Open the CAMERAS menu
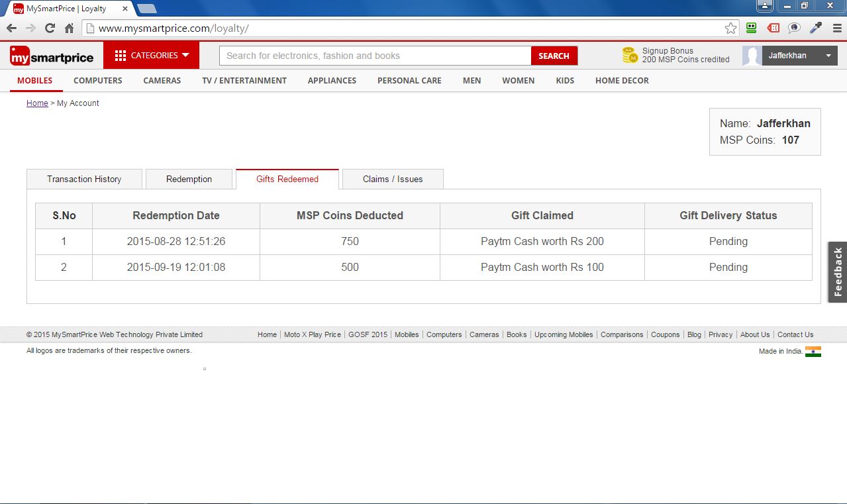This screenshot has width=847, height=504. pos(162,80)
